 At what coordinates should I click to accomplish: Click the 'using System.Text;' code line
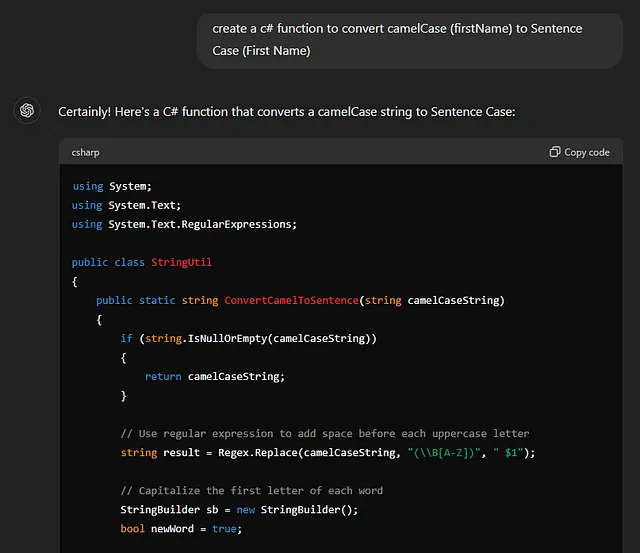tap(126, 205)
